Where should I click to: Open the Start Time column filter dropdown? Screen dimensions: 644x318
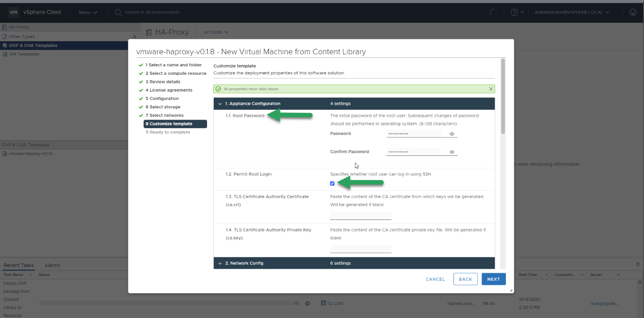(x=546, y=275)
